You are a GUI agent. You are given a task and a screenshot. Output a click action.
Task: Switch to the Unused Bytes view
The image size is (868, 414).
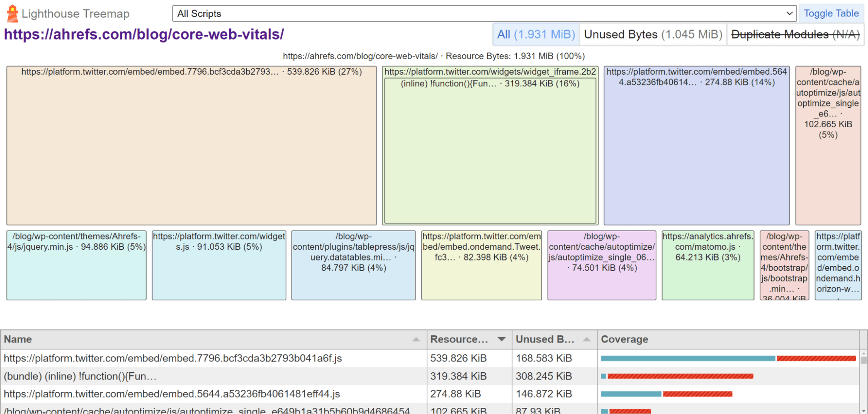pos(652,34)
